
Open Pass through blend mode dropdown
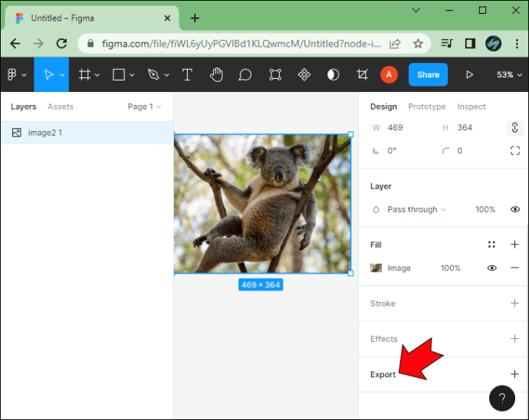pyautogui.click(x=416, y=209)
